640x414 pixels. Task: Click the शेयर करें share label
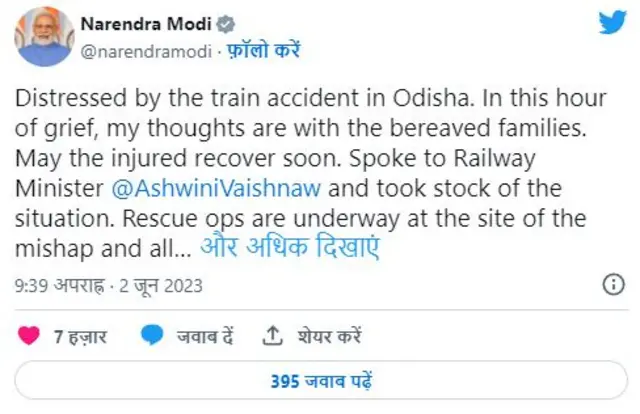coord(329,337)
